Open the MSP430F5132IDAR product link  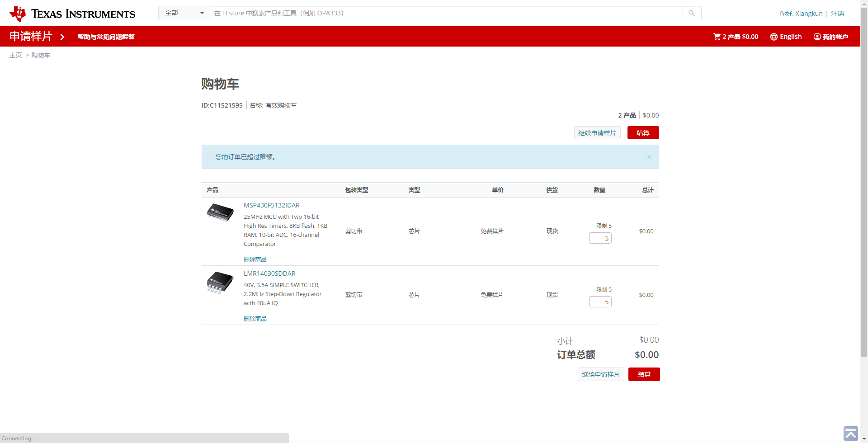[272, 205]
